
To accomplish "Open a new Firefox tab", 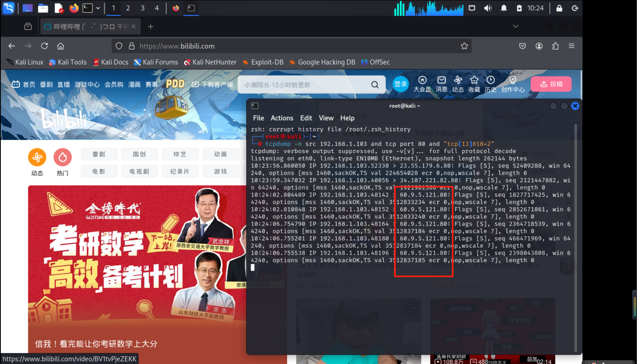I will coord(150,26).
